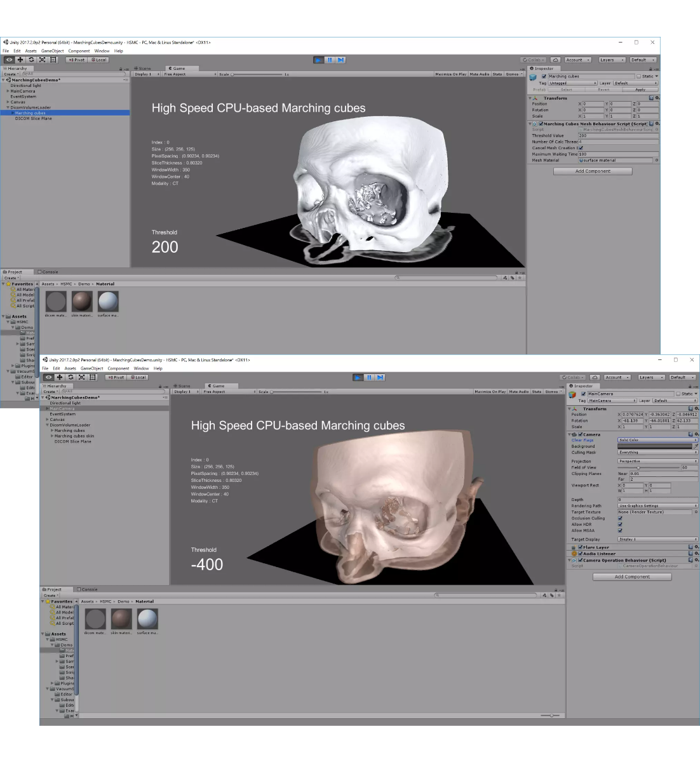Expand the Canvas item in upper Hierarchy

(x=8, y=102)
